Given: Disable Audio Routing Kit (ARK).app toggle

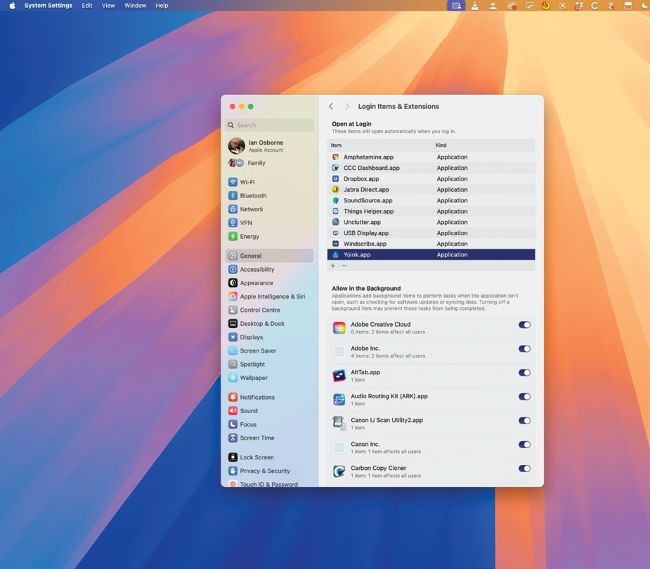Looking at the screenshot, I should click(524, 397).
